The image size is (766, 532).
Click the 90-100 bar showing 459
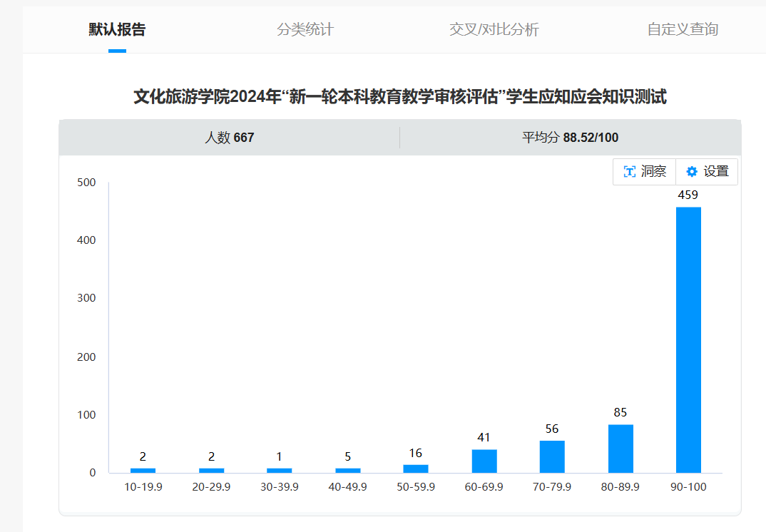688,339
